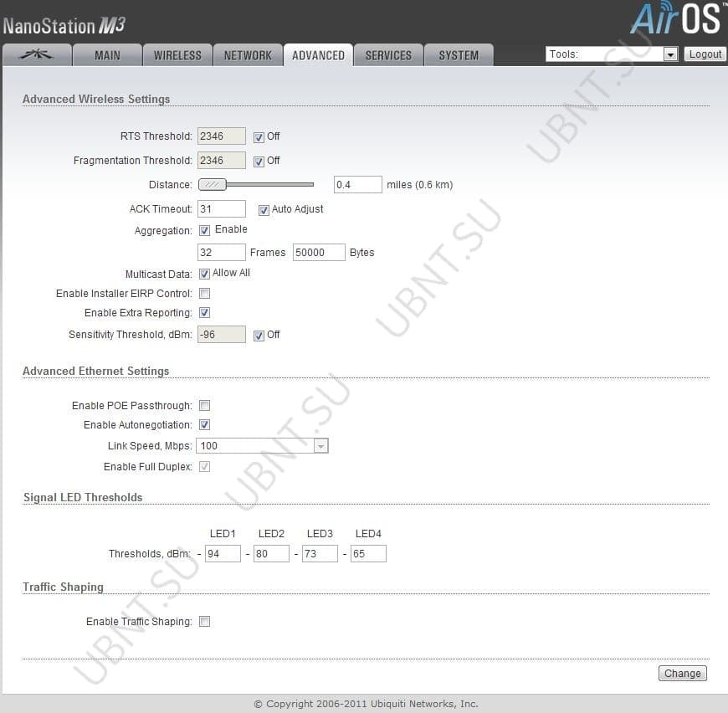Click the Enable Full Duplex checkbox
Screen dimensions: 728x713
tap(204, 466)
